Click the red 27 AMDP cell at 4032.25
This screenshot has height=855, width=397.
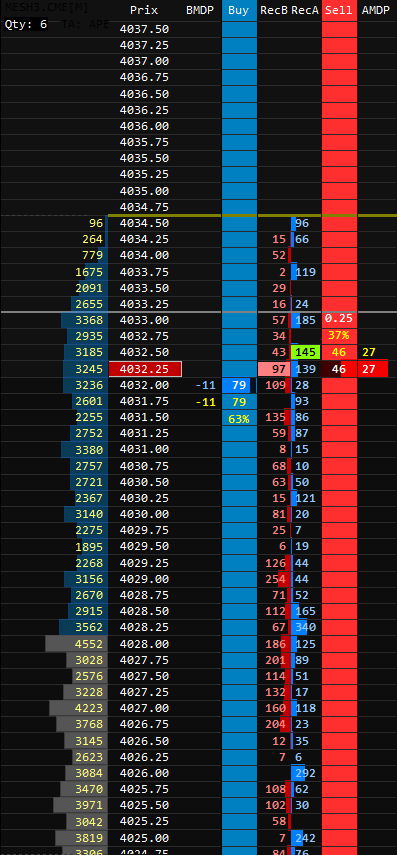click(x=373, y=369)
